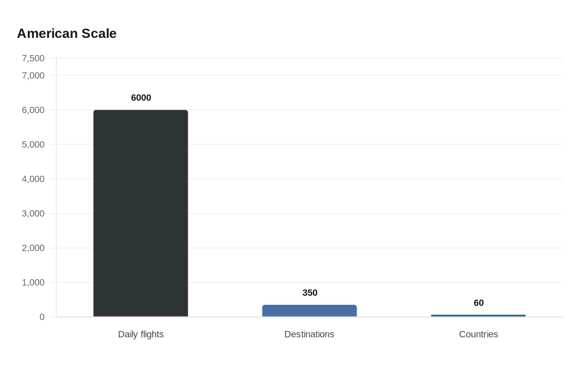Click the 6,000 y-axis tick label
588x370 pixels.
[33, 110]
